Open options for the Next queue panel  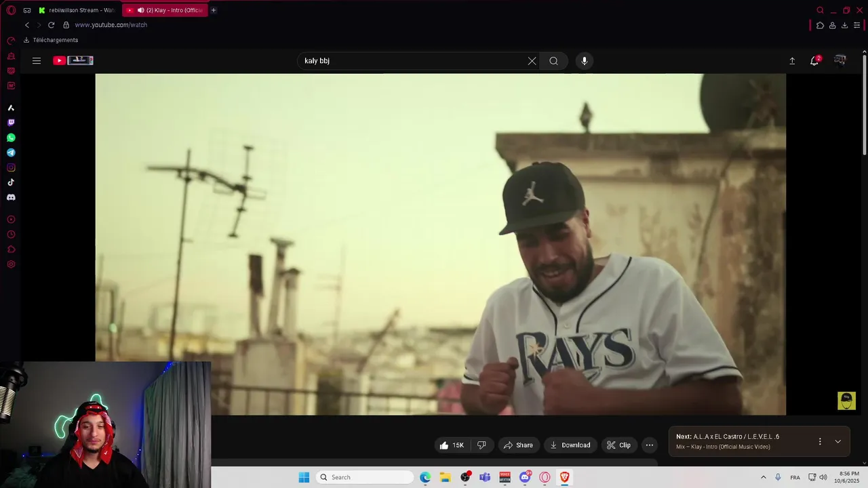click(x=820, y=441)
